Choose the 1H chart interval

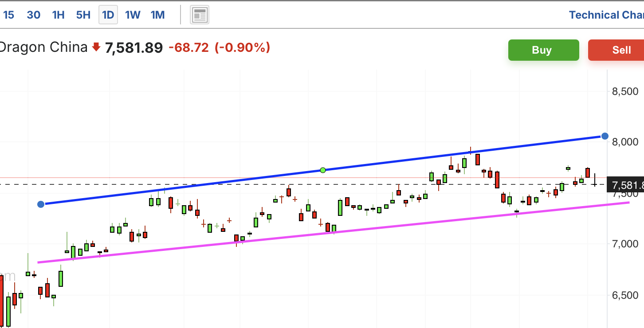[58, 15]
